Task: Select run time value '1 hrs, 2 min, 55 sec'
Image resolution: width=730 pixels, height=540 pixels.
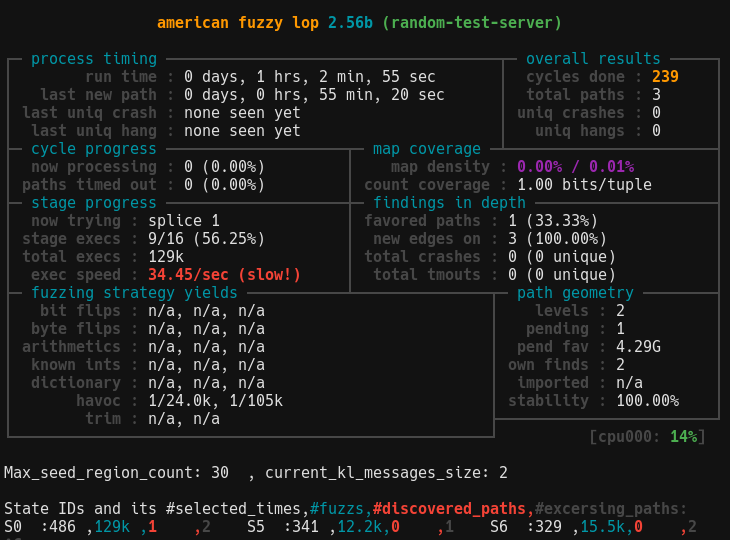Action: pyautogui.click(x=346, y=76)
